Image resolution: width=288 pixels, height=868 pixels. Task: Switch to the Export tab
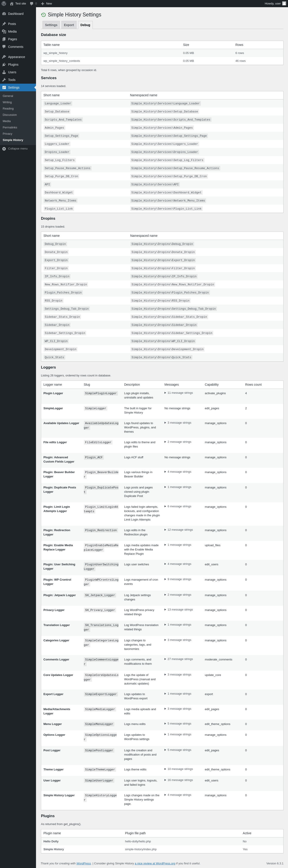(x=69, y=25)
